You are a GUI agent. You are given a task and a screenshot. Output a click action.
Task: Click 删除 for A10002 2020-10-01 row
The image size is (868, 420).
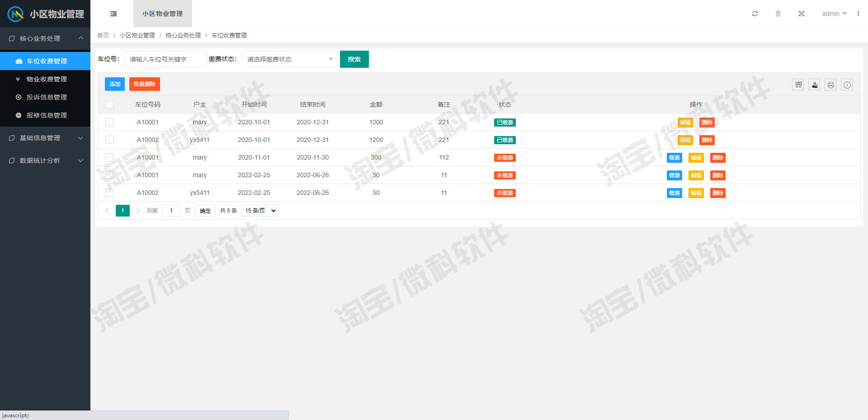pyautogui.click(x=707, y=140)
